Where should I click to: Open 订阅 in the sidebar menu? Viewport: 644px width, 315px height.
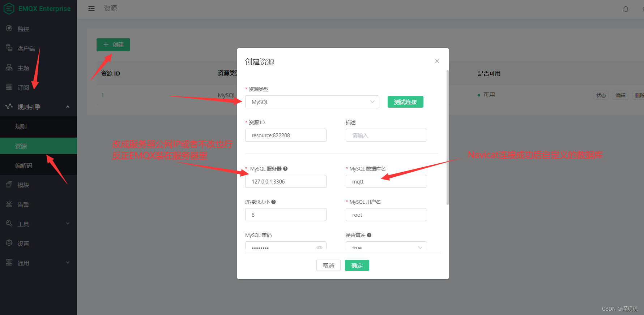[x=38, y=87]
